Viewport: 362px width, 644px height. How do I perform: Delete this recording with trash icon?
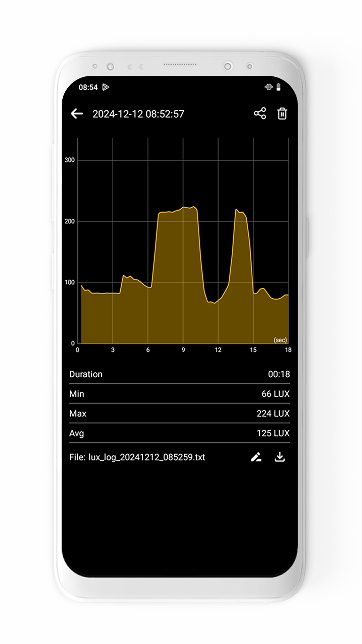click(x=282, y=114)
